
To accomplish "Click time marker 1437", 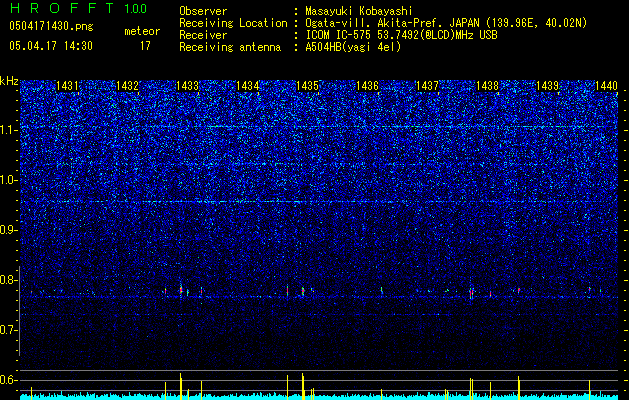I will click(427, 86).
